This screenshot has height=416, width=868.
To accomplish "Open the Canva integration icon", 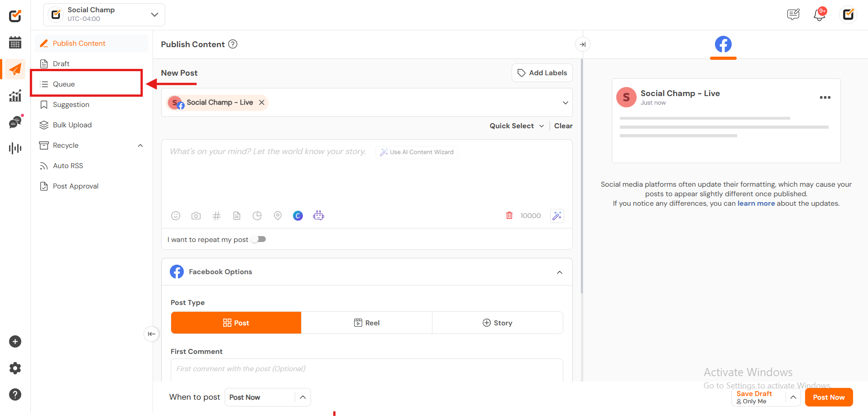I will [298, 216].
